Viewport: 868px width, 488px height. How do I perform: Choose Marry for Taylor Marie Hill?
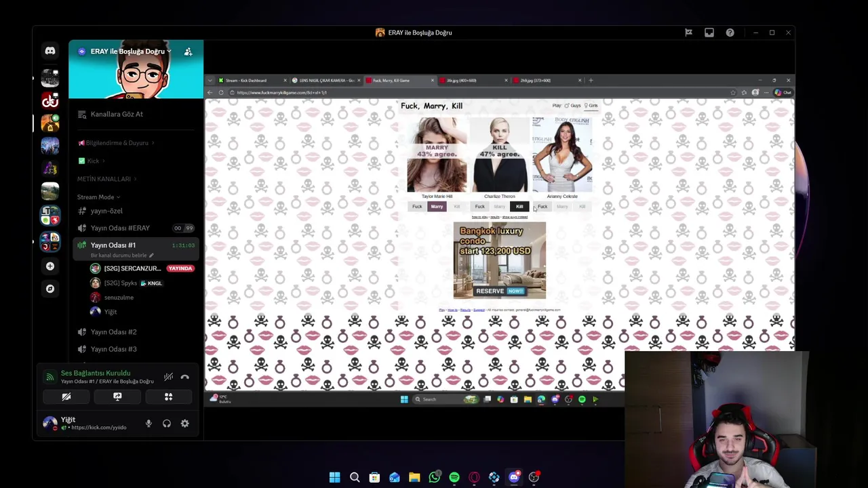click(437, 207)
